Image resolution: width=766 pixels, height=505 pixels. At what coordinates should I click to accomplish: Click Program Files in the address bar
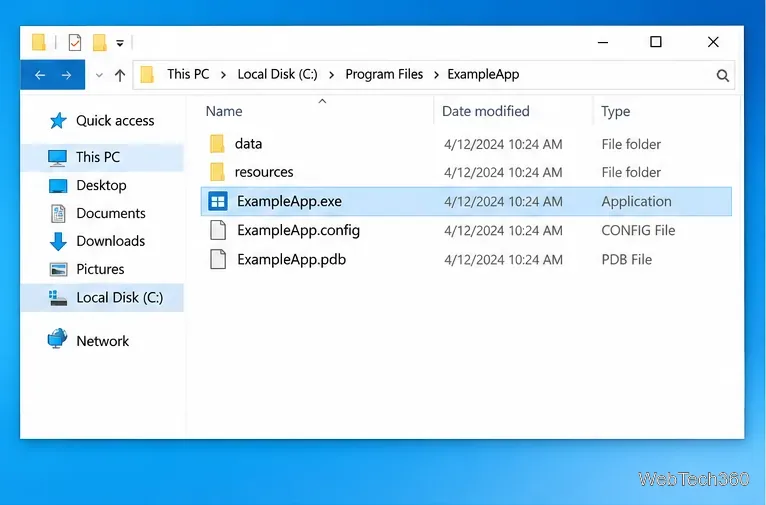[x=384, y=74]
